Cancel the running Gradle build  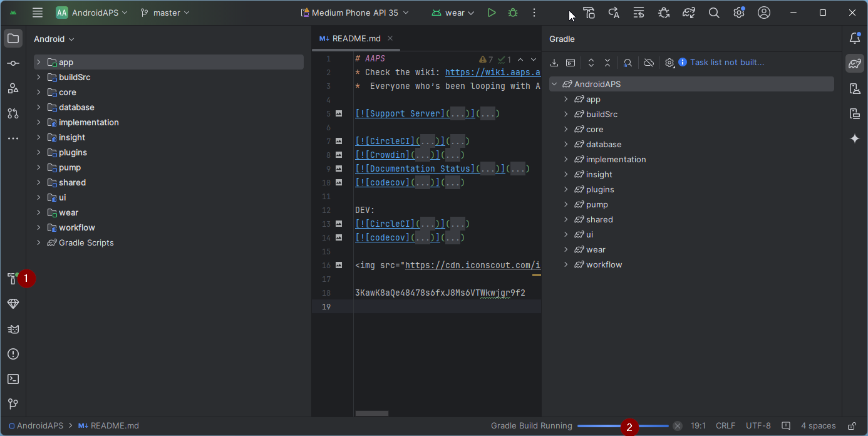(x=678, y=426)
